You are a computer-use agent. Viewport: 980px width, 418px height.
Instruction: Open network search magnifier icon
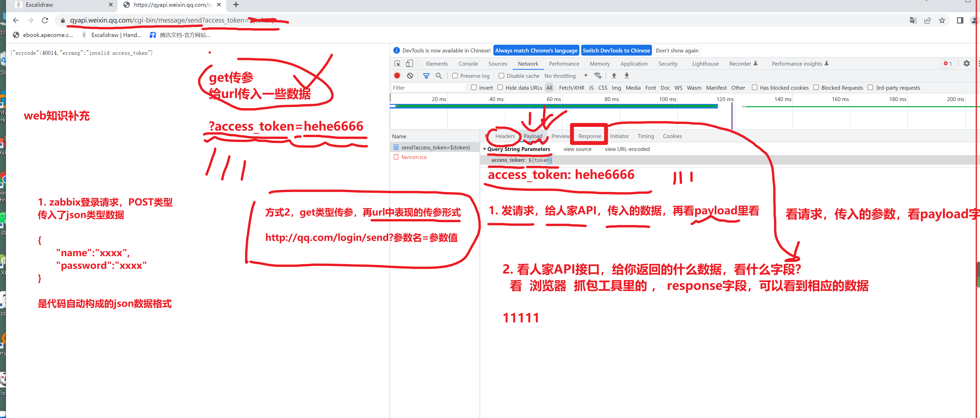pyautogui.click(x=439, y=76)
